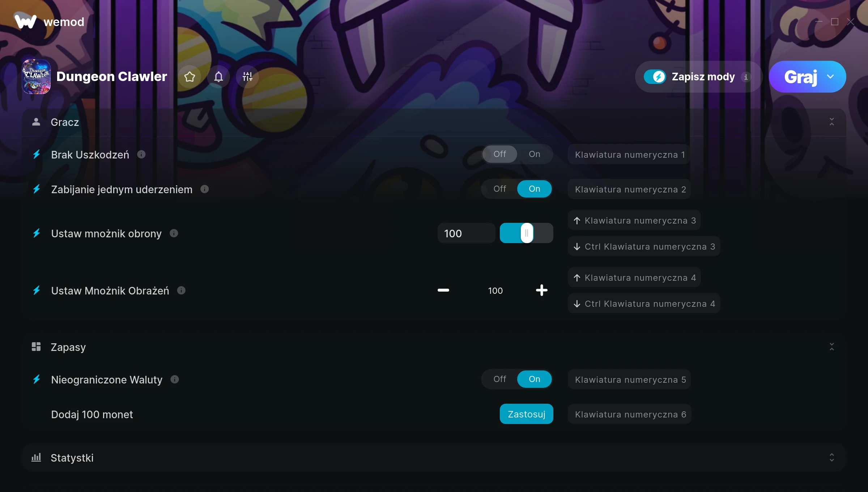Click the WeMod logo
The image size is (868, 492).
26,21
